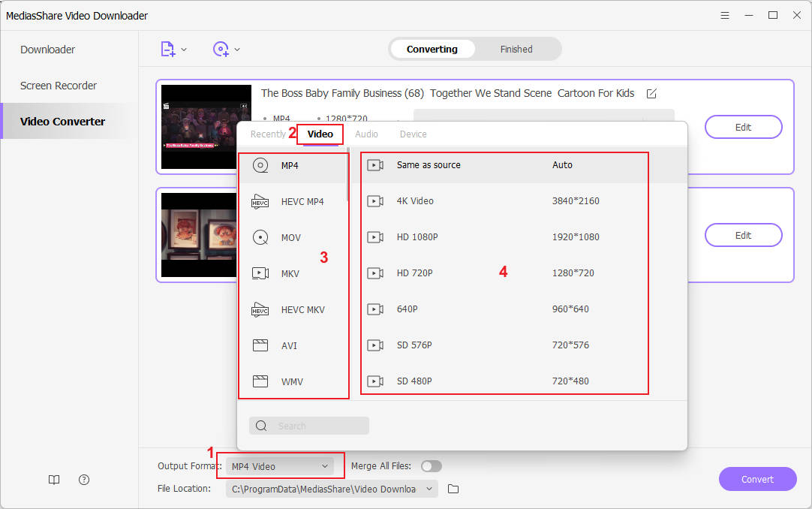Image resolution: width=812 pixels, height=509 pixels.
Task: Click the add file icon
Action: tap(168, 48)
